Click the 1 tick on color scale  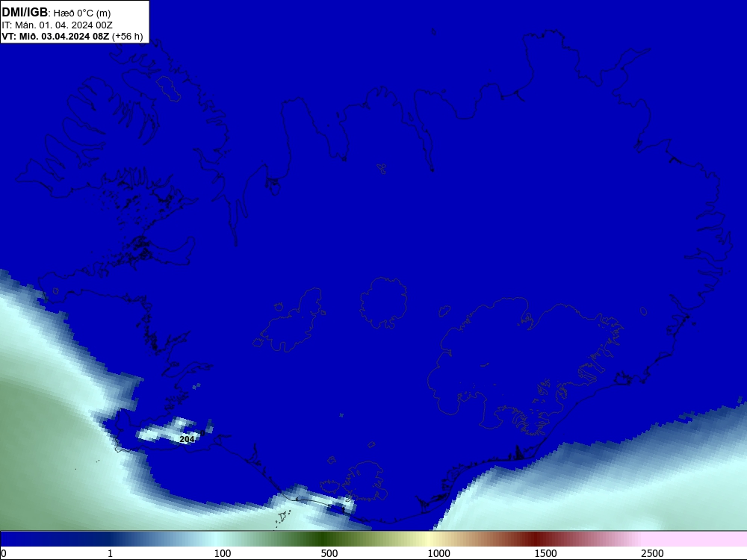(110, 553)
